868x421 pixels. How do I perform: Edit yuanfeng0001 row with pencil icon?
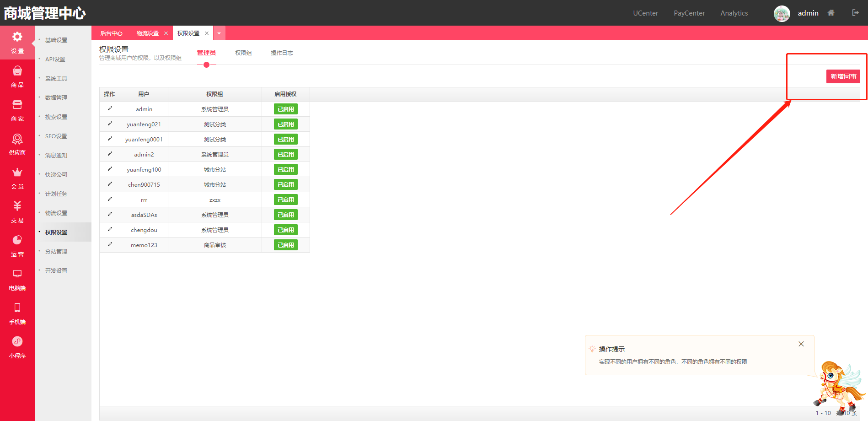pos(110,139)
